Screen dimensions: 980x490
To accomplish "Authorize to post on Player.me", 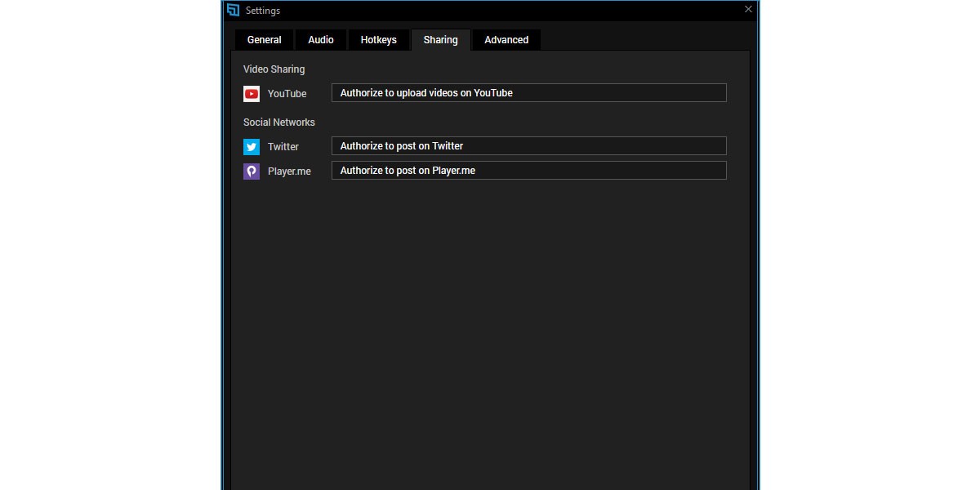I will (528, 170).
